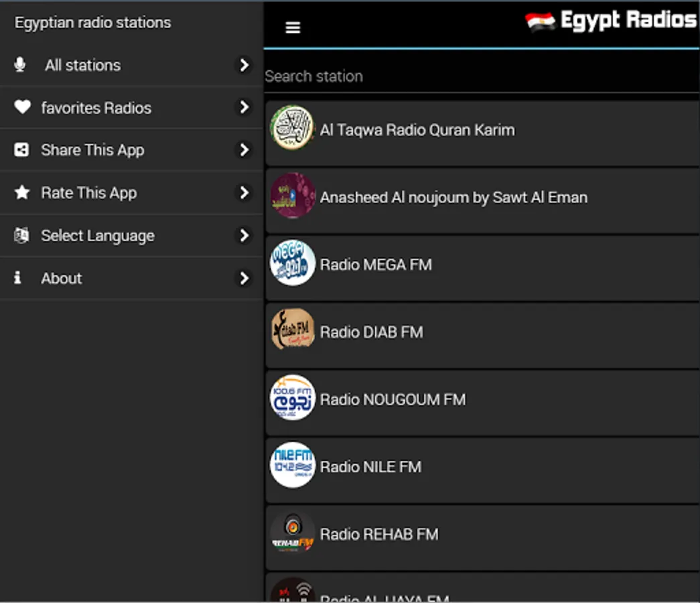This screenshot has height=603, width=700.
Task: Click the Radio DIAB FM logo
Action: [x=293, y=330]
